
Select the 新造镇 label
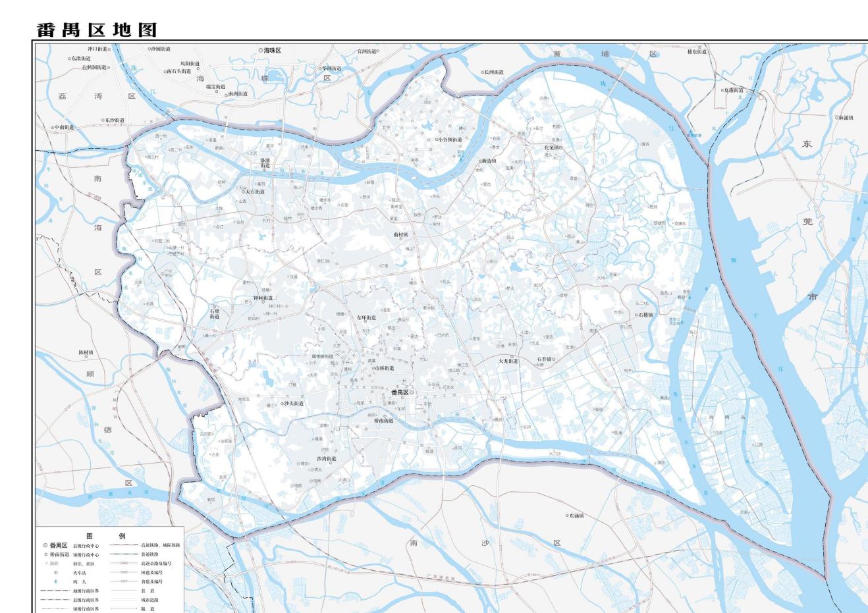tap(489, 161)
